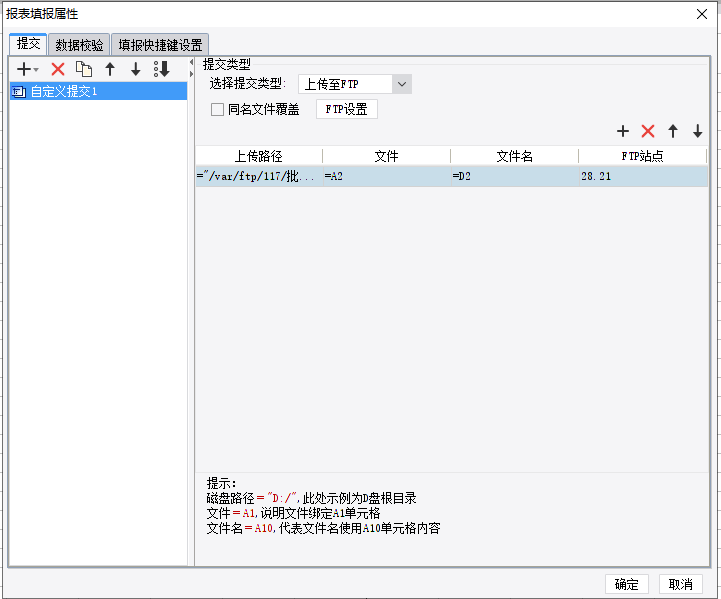
Task: Switch to the 提交 tab
Action: [x=29, y=44]
